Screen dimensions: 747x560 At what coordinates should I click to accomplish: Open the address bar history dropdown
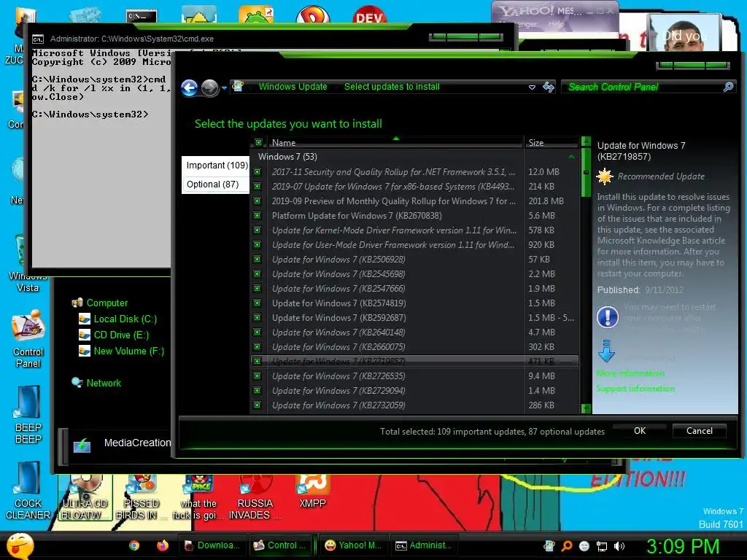532,87
